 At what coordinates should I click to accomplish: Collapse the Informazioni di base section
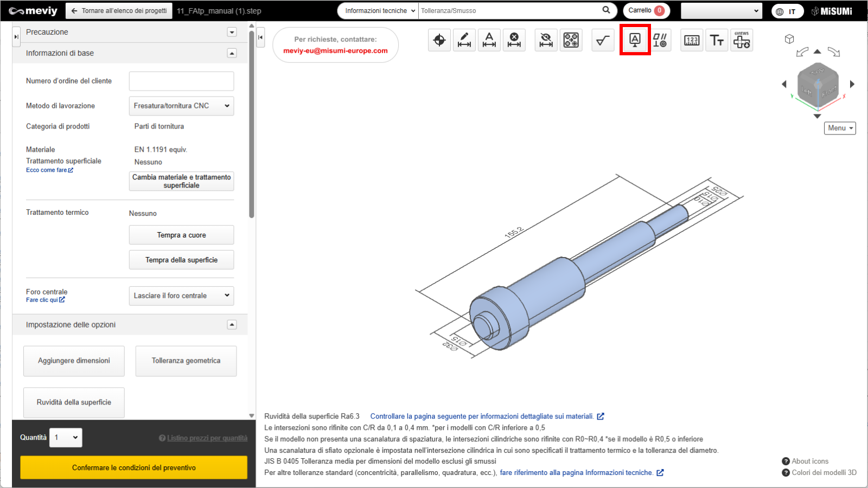point(232,53)
